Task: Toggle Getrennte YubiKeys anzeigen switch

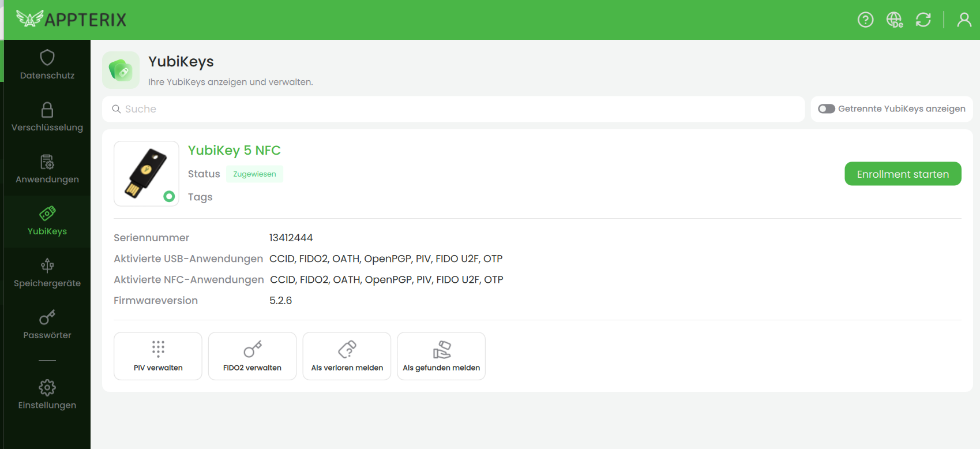Action: tap(826, 109)
